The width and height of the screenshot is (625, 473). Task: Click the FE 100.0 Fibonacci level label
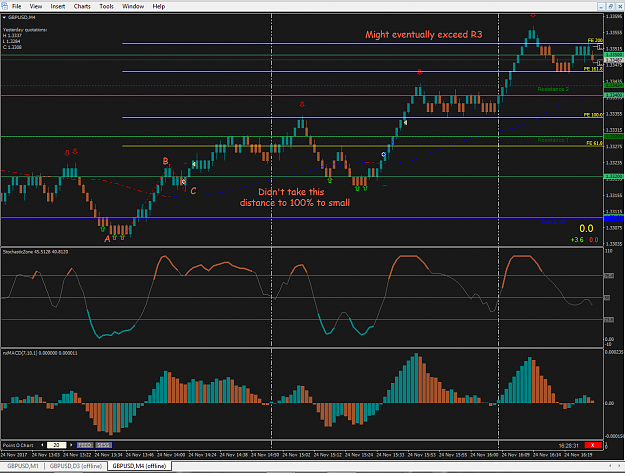click(x=593, y=115)
